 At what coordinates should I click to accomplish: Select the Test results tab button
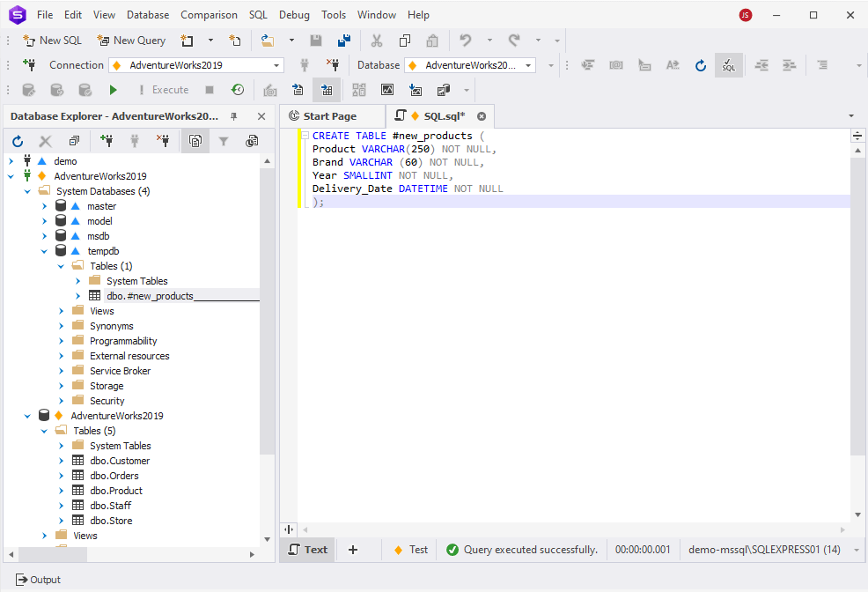(x=409, y=549)
